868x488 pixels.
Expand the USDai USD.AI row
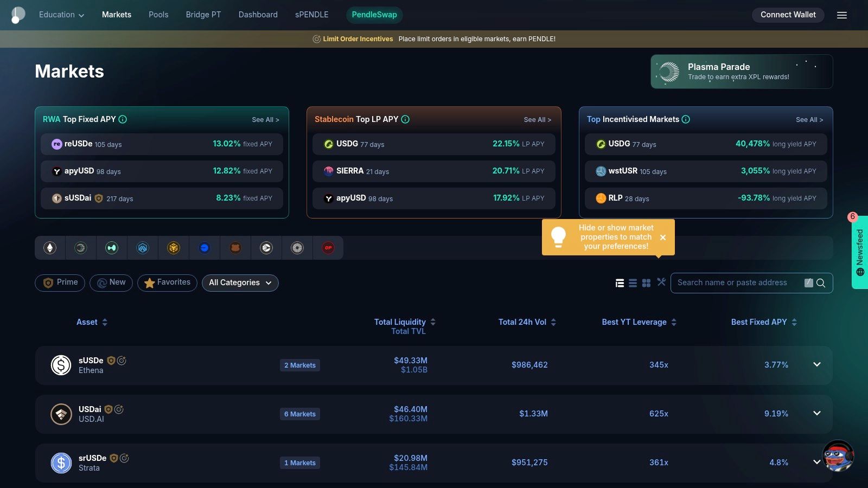(x=817, y=413)
